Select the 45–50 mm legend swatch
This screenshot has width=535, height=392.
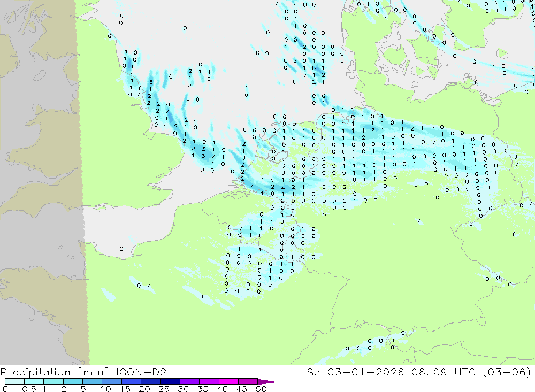[x=248, y=381]
